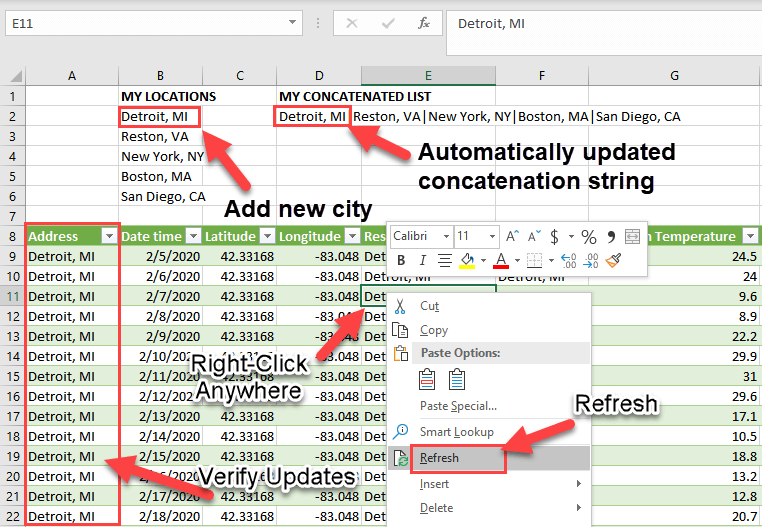The width and height of the screenshot is (762, 528).
Task: Apply percent style format
Action: point(588,237)
